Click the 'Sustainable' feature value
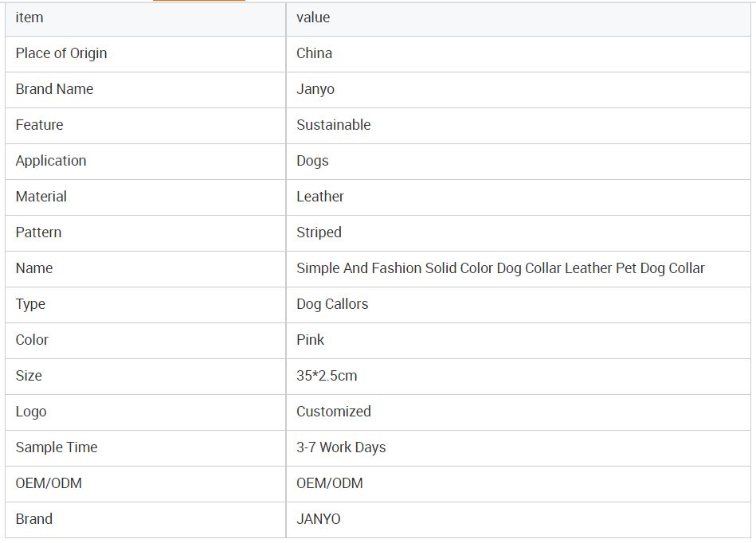The height and width of the screenshot is (543, 756). tap(333, 125)
